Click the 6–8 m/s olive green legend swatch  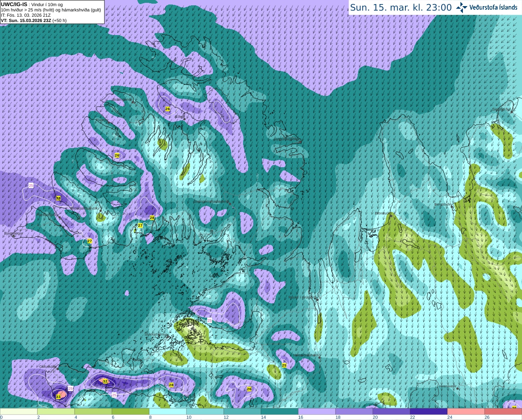130,411
